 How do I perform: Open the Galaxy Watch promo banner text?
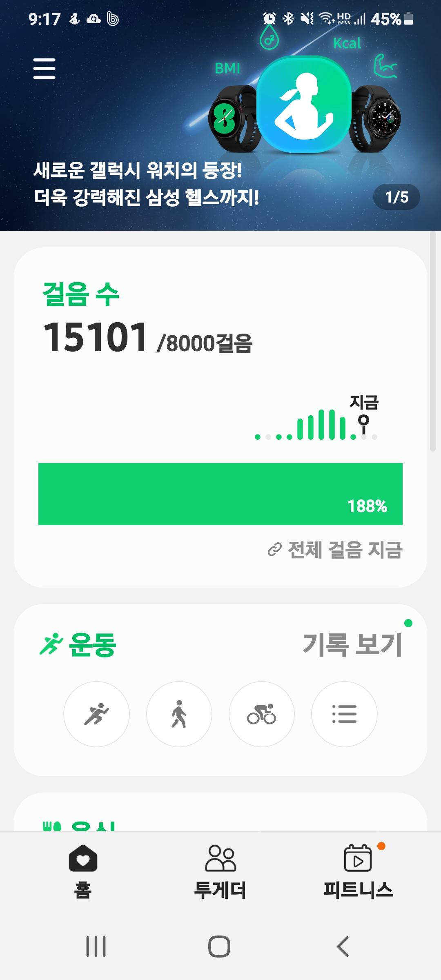point(146,184)
